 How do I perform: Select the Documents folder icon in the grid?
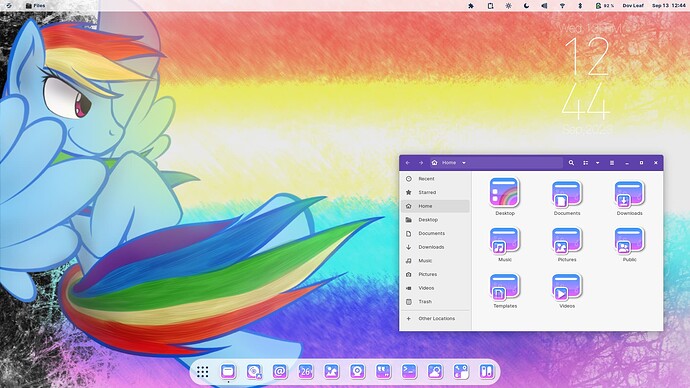pyautogui.click(x=567, y=194)
